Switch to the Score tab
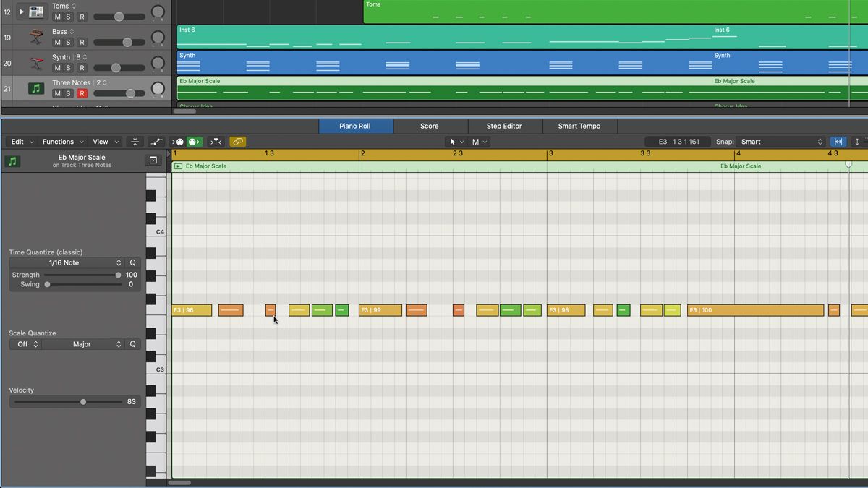The image size is (868, 488). pyautogui.click(x=430, y=126)
